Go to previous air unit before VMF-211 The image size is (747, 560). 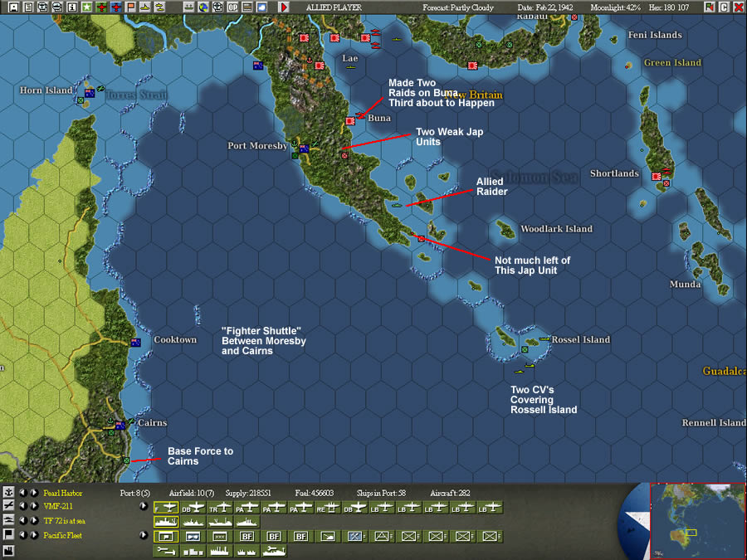tap(23, 506)
